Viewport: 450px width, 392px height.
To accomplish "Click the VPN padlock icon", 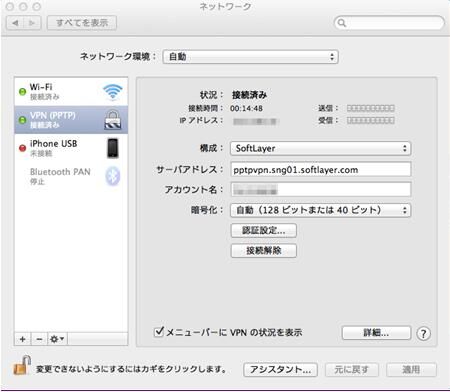I will pos(113,119).
